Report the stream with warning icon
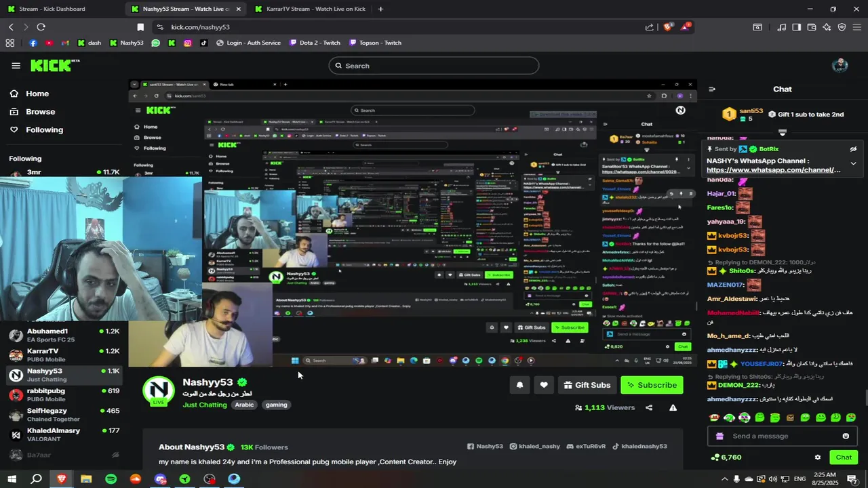 (673, 407)
